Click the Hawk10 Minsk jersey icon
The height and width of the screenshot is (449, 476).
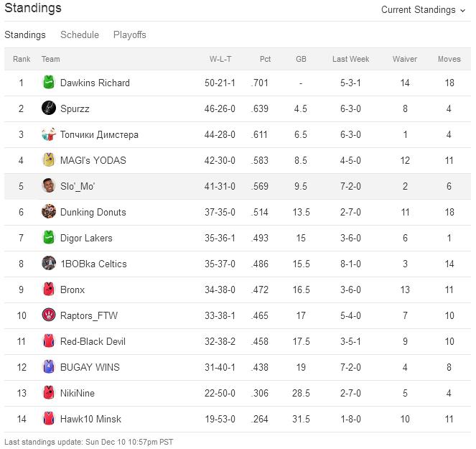[49, 419]
